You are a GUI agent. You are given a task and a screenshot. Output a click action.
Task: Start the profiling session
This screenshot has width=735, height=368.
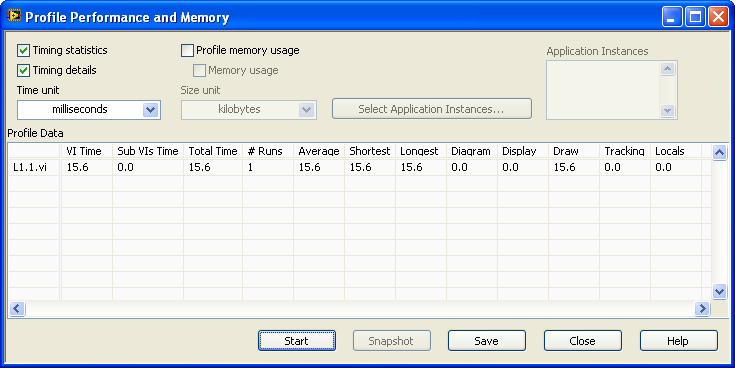click(297, 341)
